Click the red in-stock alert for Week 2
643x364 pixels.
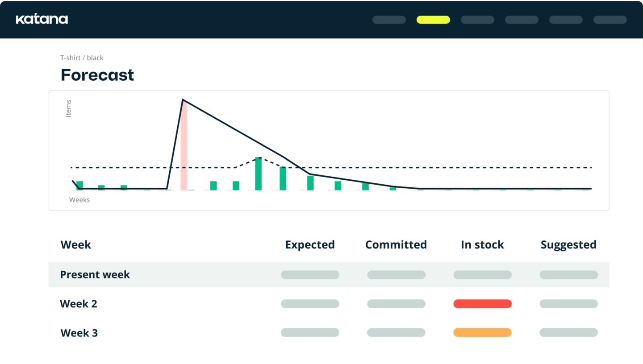[x=482, y=304]
